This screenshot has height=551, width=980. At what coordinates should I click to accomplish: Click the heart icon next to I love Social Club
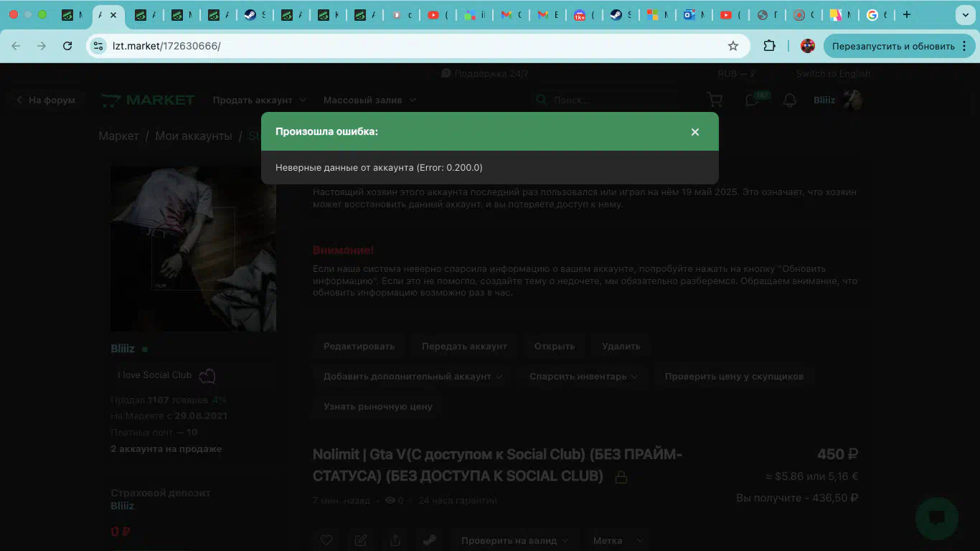pos(207,375)
